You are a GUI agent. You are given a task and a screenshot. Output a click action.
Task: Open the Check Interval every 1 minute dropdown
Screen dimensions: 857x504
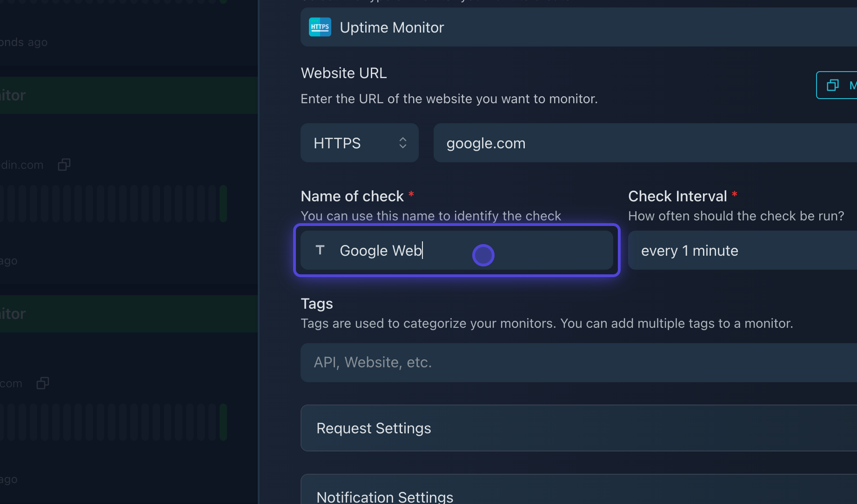click(x=743, y=250)
